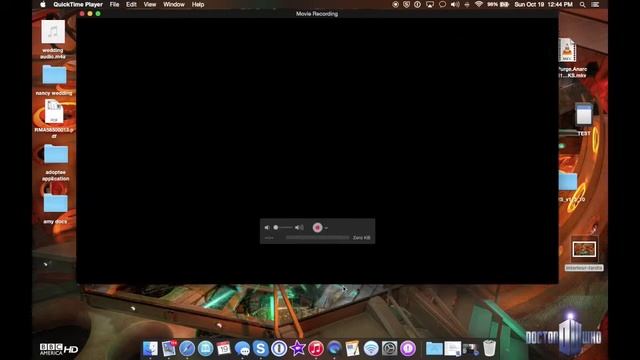640x360 pixels.
Task: Open Messages from the Dock
Action: point(242,349)
